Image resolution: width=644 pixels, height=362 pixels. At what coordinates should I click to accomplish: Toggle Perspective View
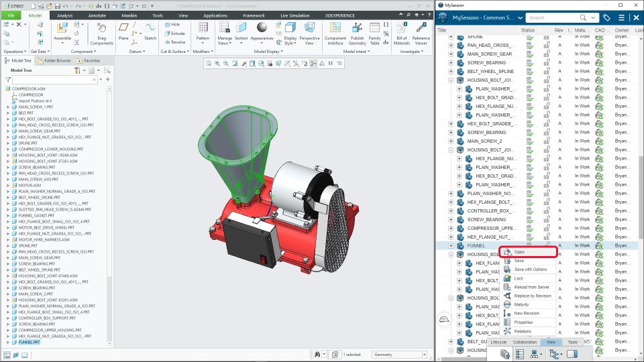pos(309,34)
